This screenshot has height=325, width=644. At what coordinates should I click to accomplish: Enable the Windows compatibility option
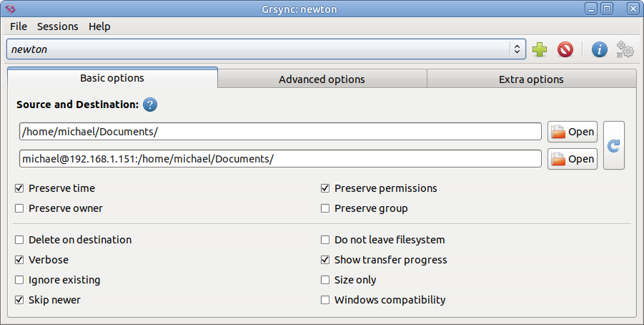(x=325, y=300)
